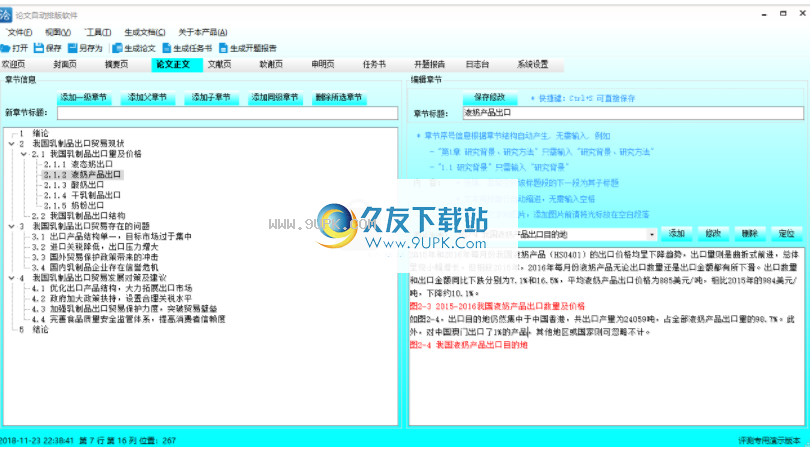Screen dimensions: 810x453
Task: Click the 另存为 (save as) toolbar icon
Action: (x=73, y=48)
